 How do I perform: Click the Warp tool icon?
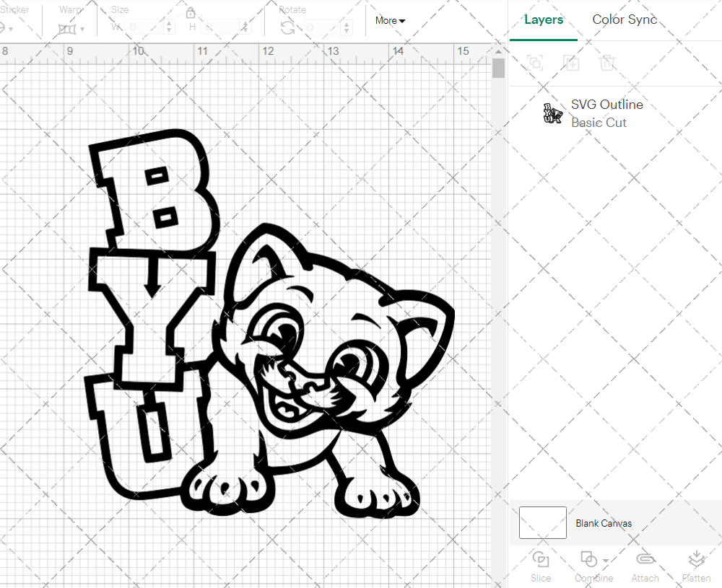click(66, 27)
